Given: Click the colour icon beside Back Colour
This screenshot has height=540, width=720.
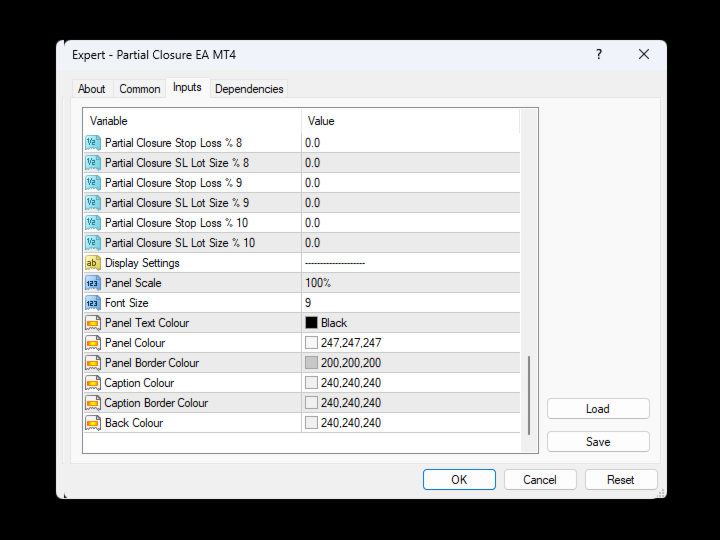Looking at the screenshot, I should click(93, 422).
